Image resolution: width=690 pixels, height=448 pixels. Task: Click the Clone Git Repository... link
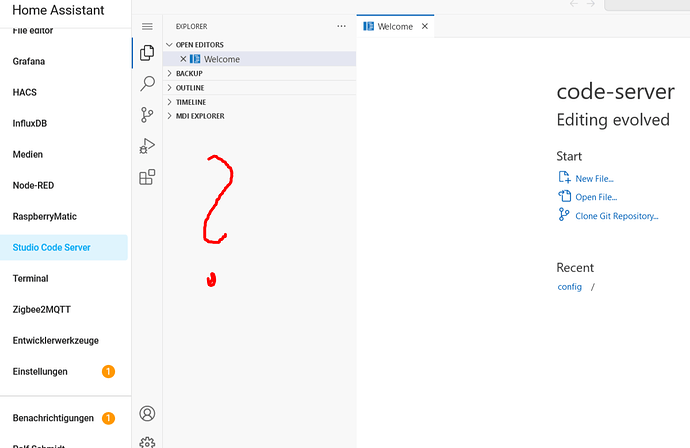(x=617, y=216)
